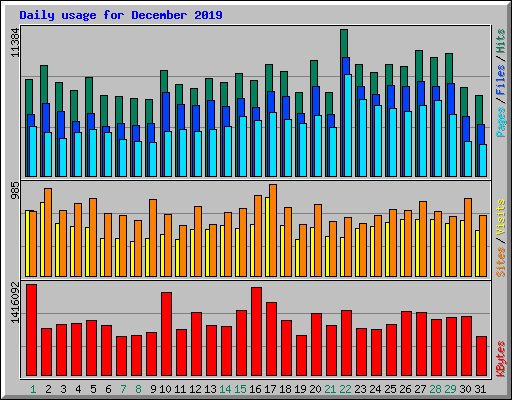The width and height of the screenshot is (512, 400).
Task: Select day 11 on the x-axis
Action: pyautogui.click(x=180, y=389)
